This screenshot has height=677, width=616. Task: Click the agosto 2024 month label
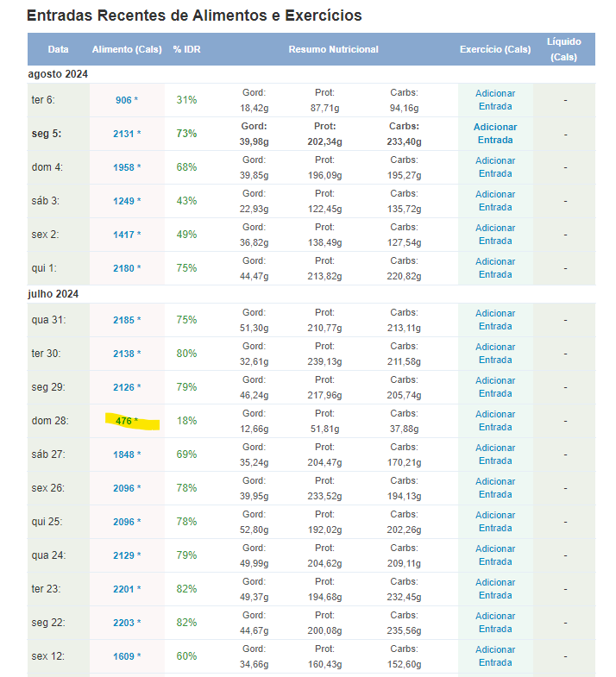[x=58, y=74]
